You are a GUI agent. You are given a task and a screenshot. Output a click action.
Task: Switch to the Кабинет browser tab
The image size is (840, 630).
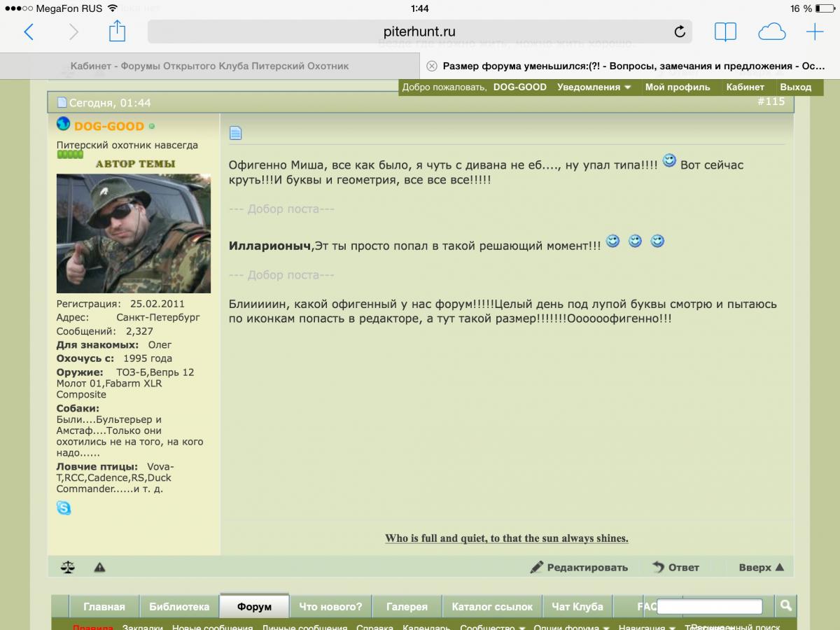click(x=209, y=66)
